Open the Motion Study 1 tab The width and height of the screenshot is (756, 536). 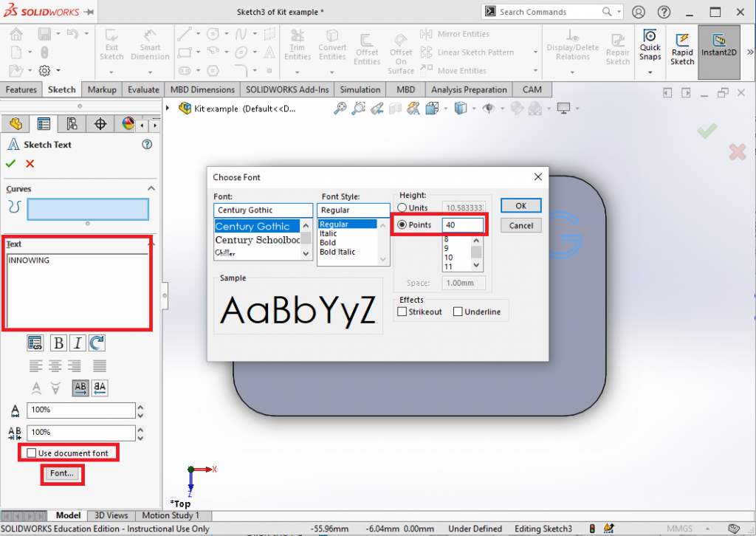(171, 515)
